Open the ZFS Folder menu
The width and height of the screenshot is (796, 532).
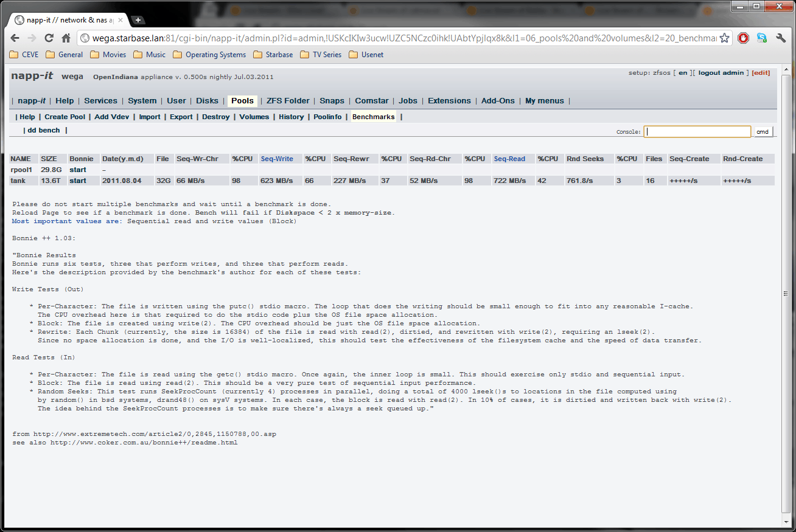click(x=288, y=101)
